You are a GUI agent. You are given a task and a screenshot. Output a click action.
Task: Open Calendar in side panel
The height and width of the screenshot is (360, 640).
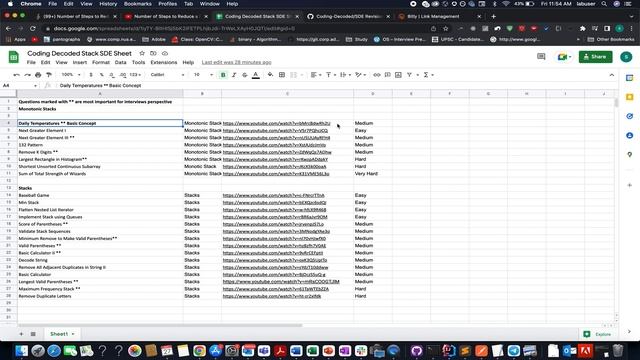[x=629, y=78]
